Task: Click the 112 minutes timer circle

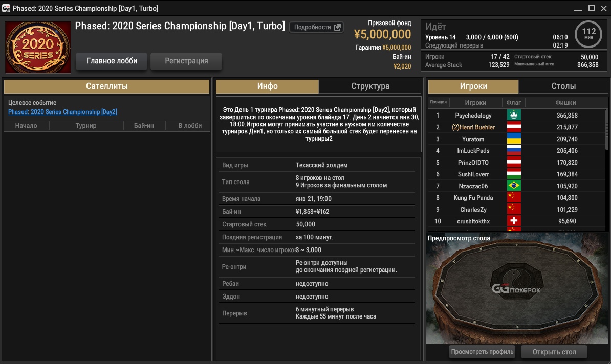Action: pos(588,34)
